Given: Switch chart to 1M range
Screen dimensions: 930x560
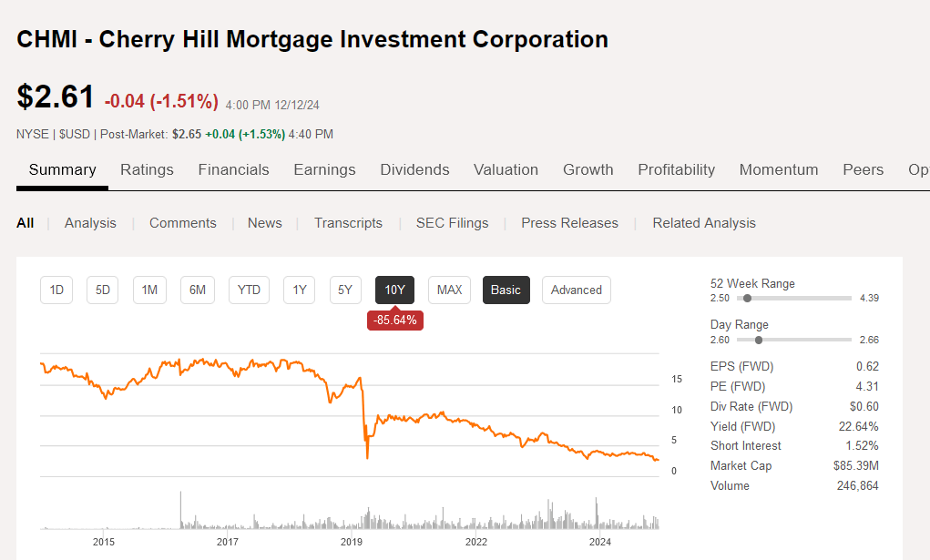Looking at the screenshot, I should (149, 290).
